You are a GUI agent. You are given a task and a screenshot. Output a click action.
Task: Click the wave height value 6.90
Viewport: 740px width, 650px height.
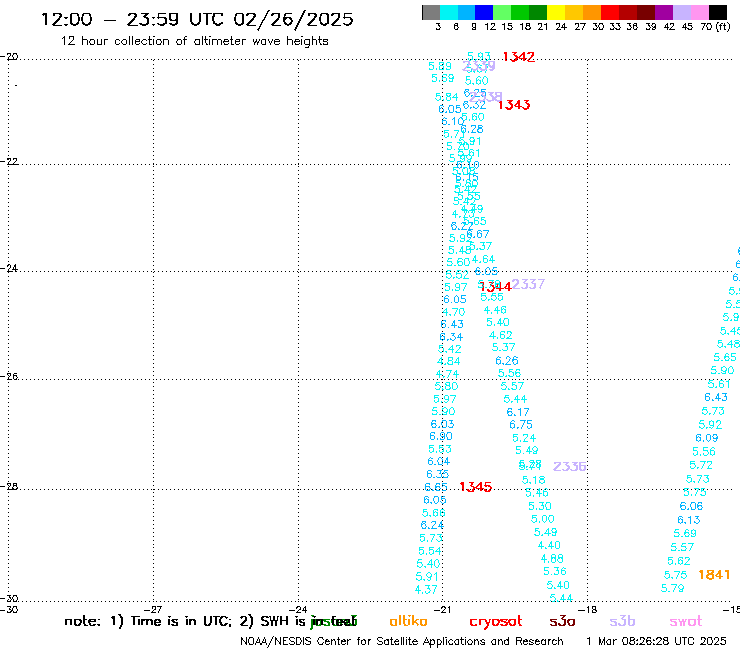(x=441, y=436)
